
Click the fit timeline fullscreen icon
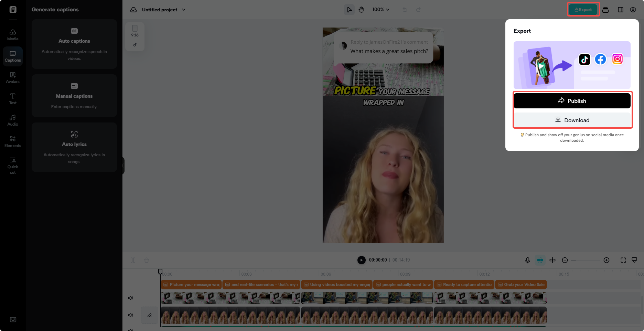click(623, 260)
